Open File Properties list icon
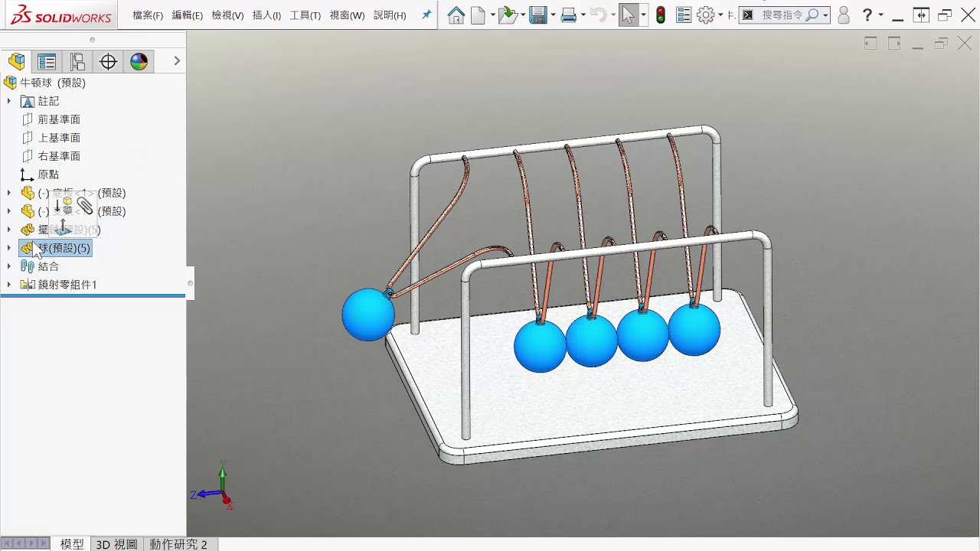Image resolution: width=980 pixels, height=551 pixels. click(x=684, y=15)
